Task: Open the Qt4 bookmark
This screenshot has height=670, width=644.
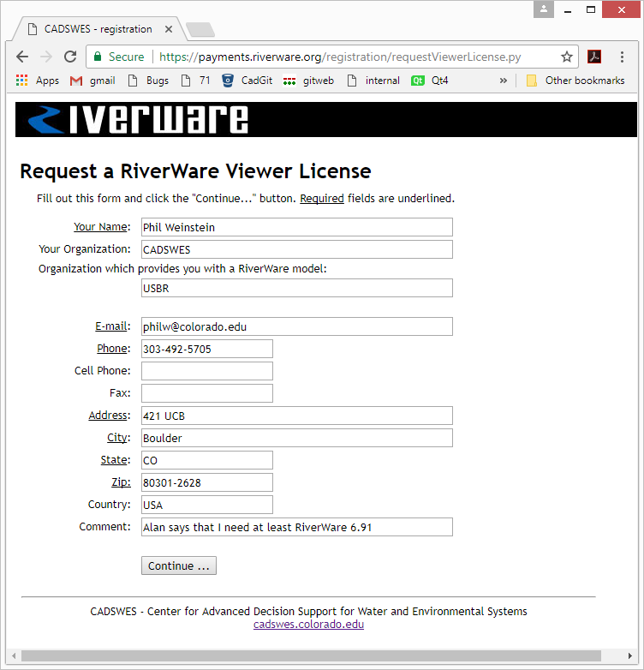Action: 430,81
